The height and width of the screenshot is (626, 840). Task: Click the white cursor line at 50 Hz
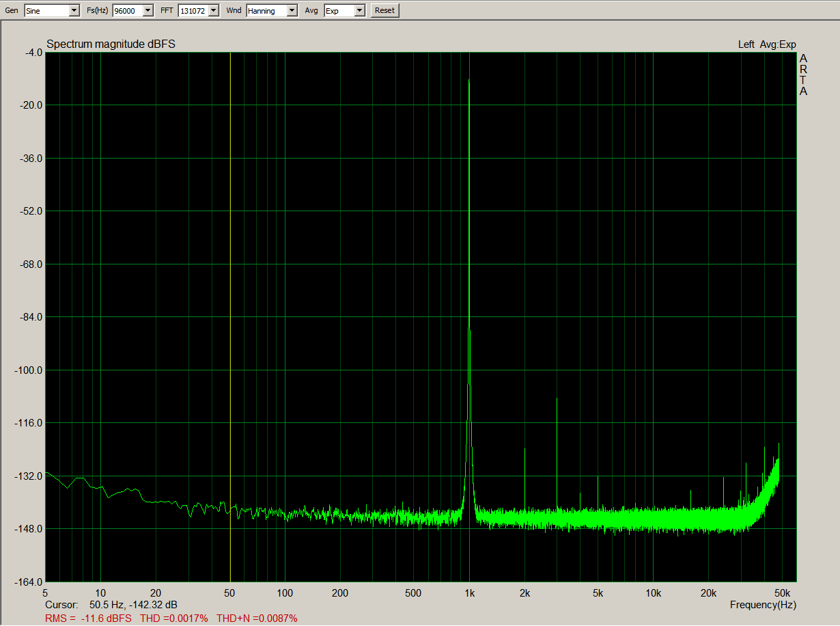pyautogui.click(x=230, y=316)
